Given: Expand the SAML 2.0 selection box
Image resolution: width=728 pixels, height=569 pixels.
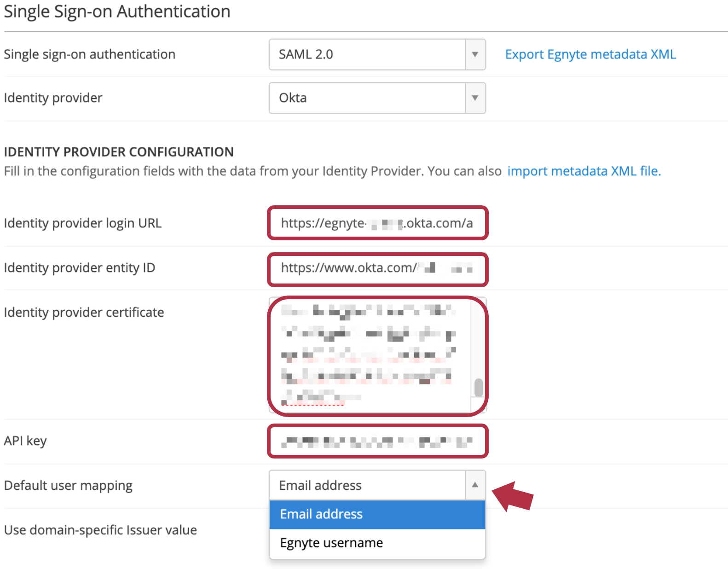Looking at the screenshot, I should point(368,54).
